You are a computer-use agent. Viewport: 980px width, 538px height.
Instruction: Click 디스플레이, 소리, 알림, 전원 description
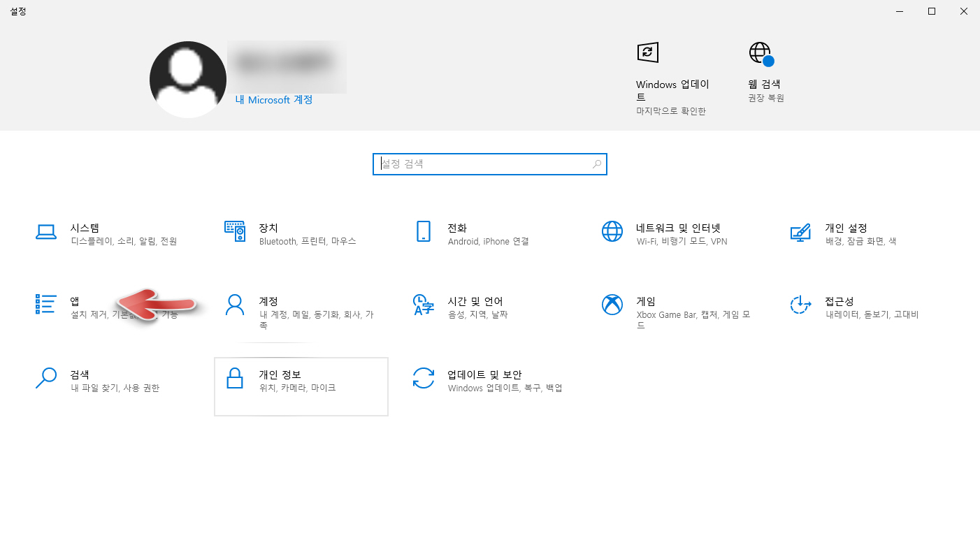pyautogui.click(x=124, y=241)
